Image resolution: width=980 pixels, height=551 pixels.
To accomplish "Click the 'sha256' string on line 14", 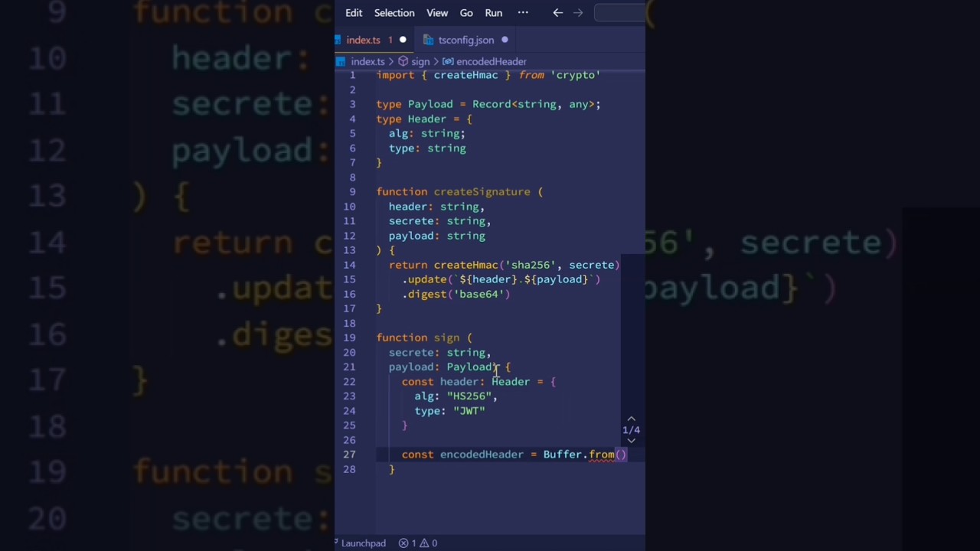I will click(530, 265).
